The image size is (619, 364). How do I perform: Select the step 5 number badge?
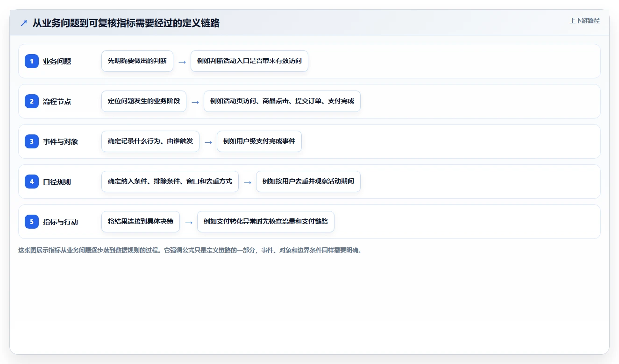(x=32, y=222)
